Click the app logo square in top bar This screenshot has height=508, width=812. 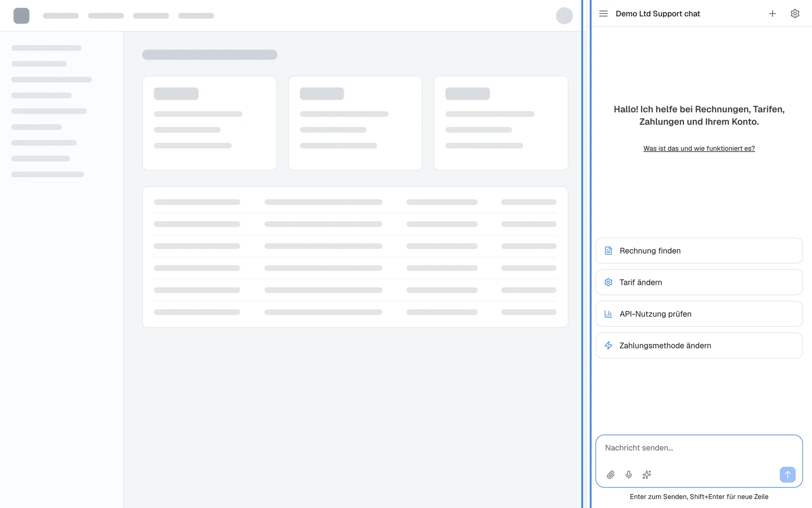(21, 16)
